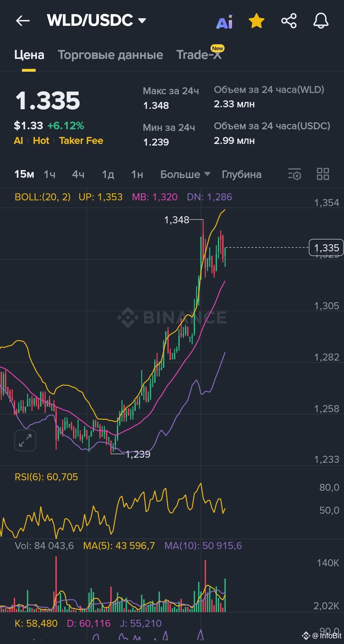Expand the Больше intervals dropdown
The height and width of the screenshot is (644, 344).
(x=185, y=174)
